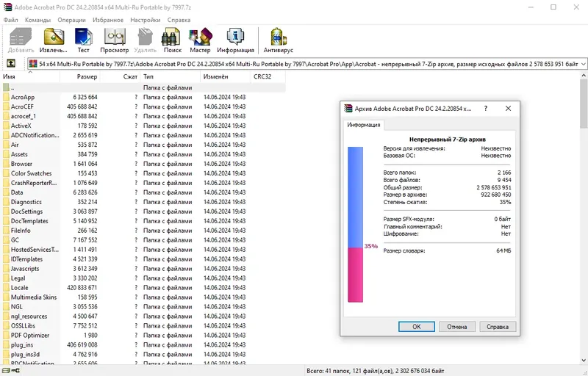588x376 pixels.
Task: Select the acrocef_1 folder row
Action: click(143, 116)
